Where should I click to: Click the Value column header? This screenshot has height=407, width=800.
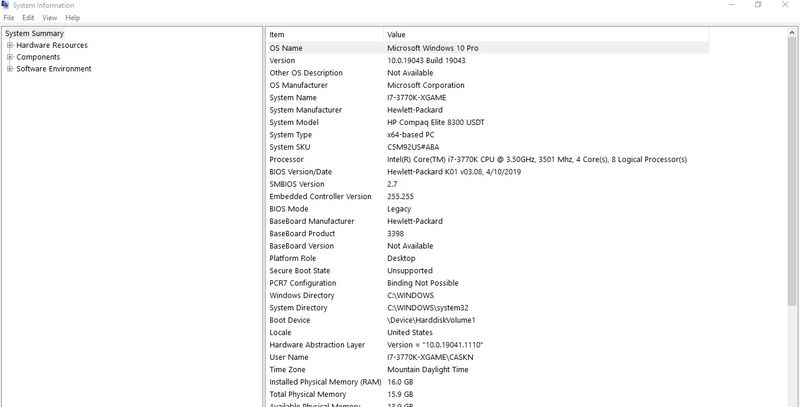pyautogui.click(x=546, y=35)
